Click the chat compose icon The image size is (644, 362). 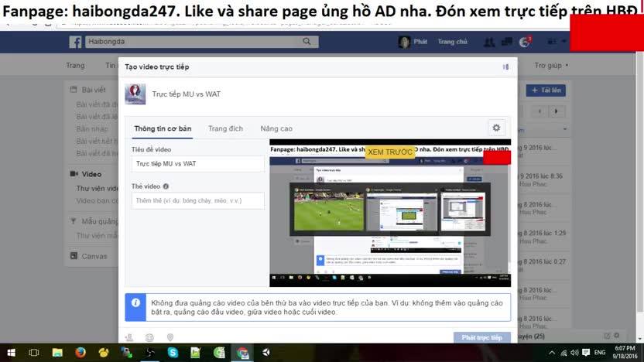tap(607, 336)
